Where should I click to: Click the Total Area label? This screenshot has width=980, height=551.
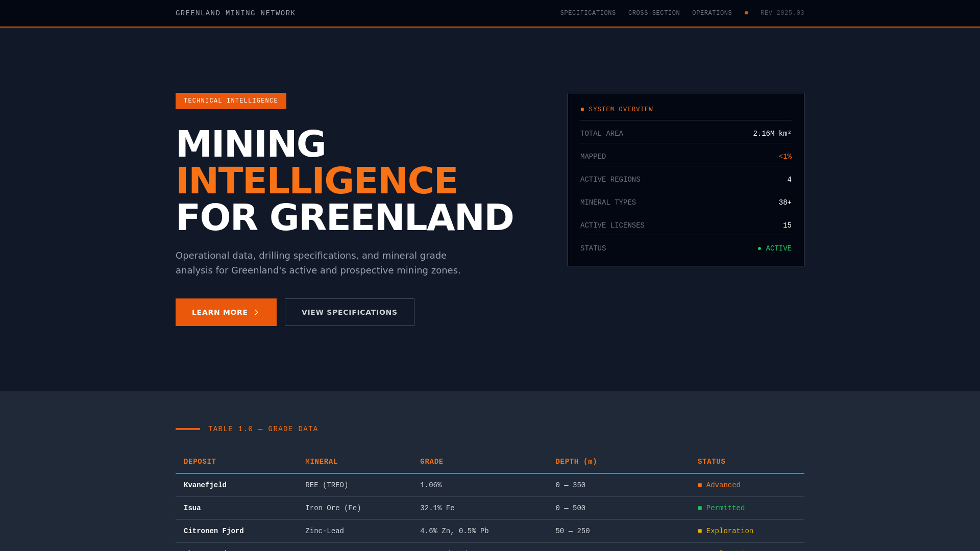pos(602,134)
